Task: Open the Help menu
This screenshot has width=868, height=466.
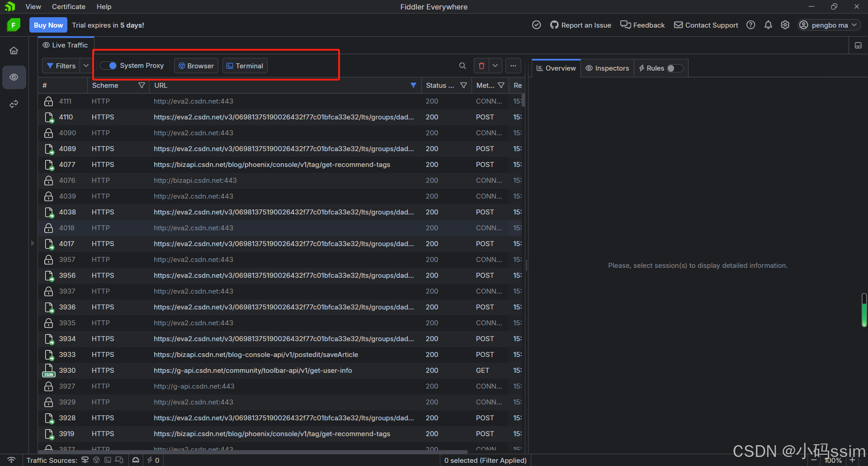Action: click(104, 7)
